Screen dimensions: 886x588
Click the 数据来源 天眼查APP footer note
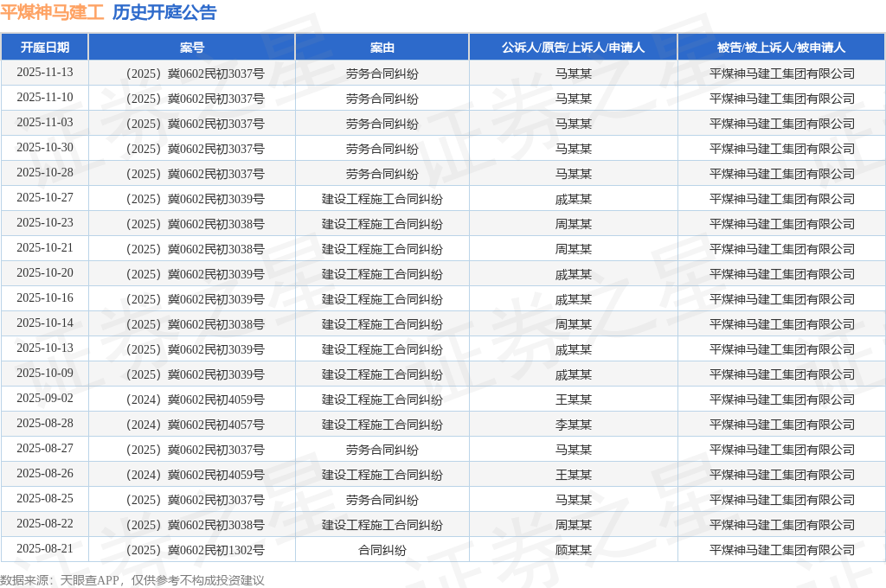point(132,580)
